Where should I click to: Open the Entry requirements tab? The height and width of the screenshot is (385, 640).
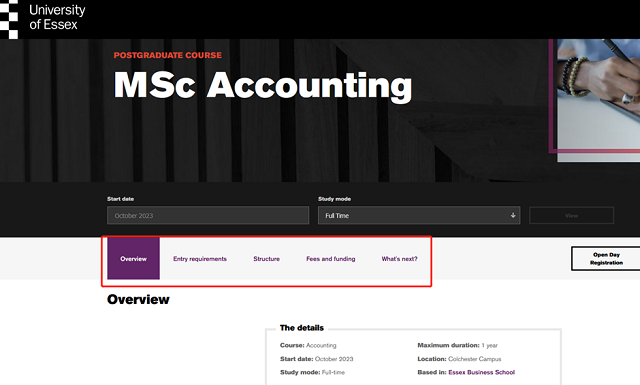click(200, 259)
